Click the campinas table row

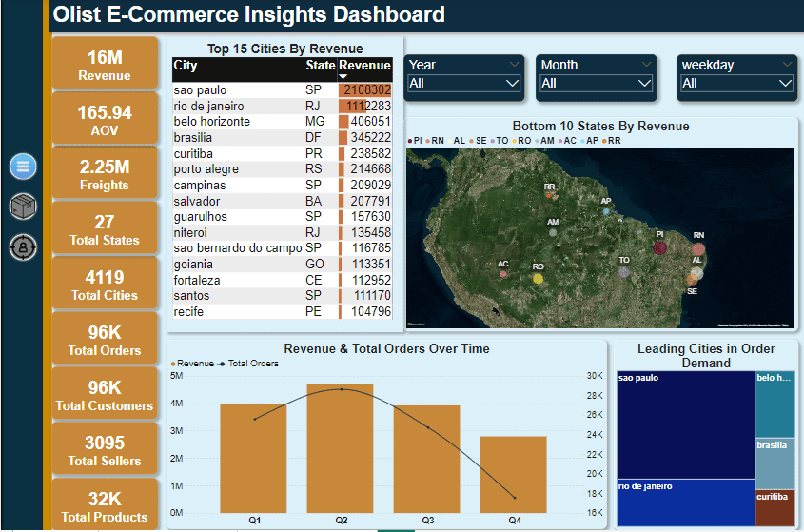(283, 186)
